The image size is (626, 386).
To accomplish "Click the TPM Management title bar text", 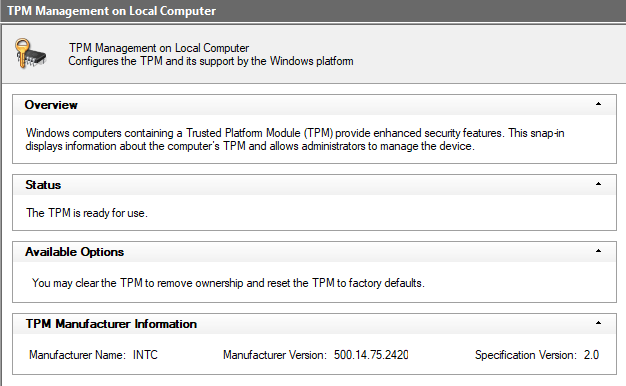I will point(111,11).
